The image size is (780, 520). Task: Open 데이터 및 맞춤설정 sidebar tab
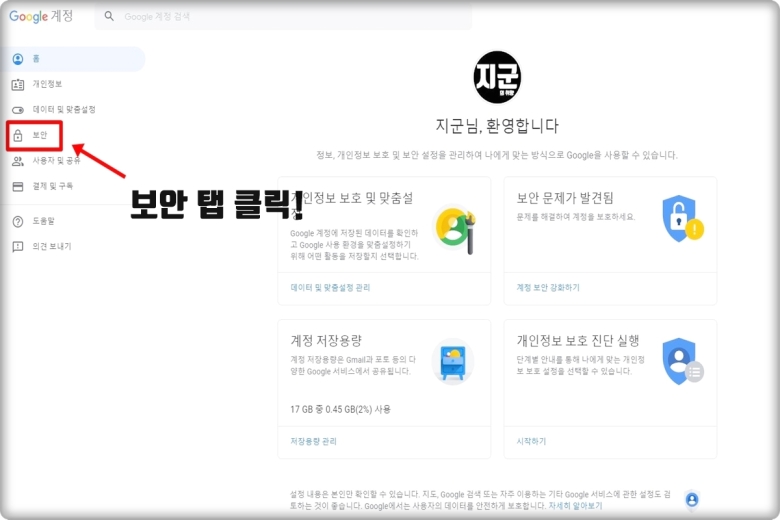coord(64,109)
